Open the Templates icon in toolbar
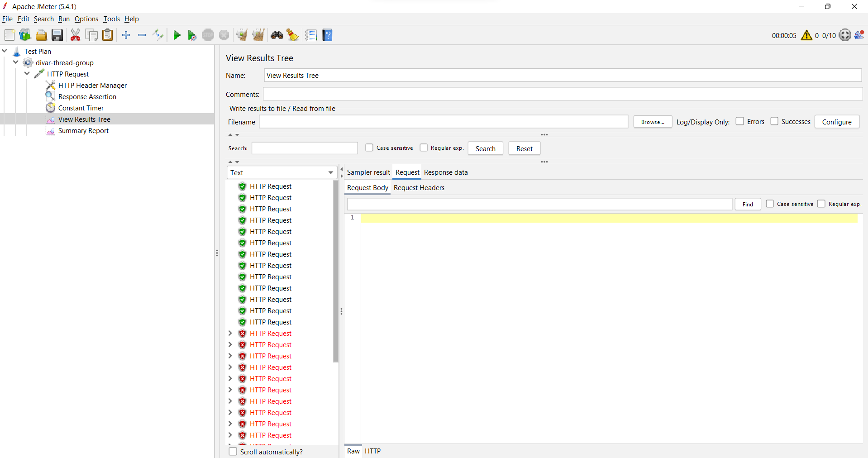 (25, 35)
